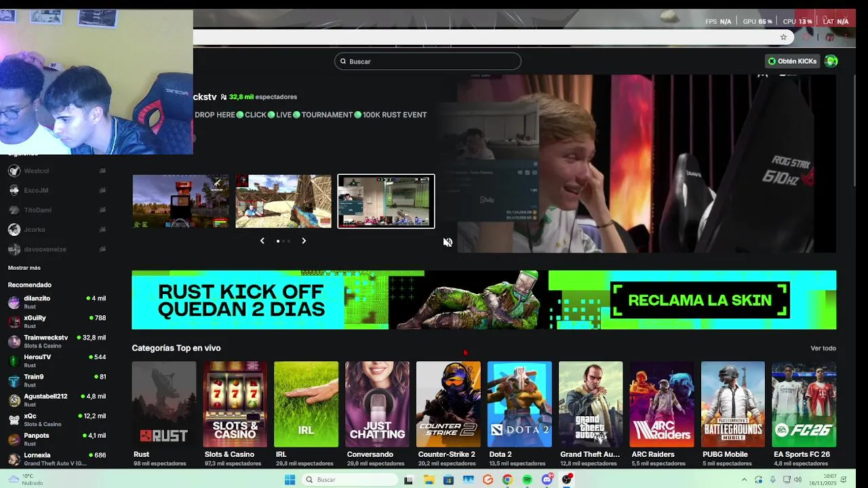
Task: Click Lornexia's avatar in Recomendado
Action: click(x=14, y=459)
